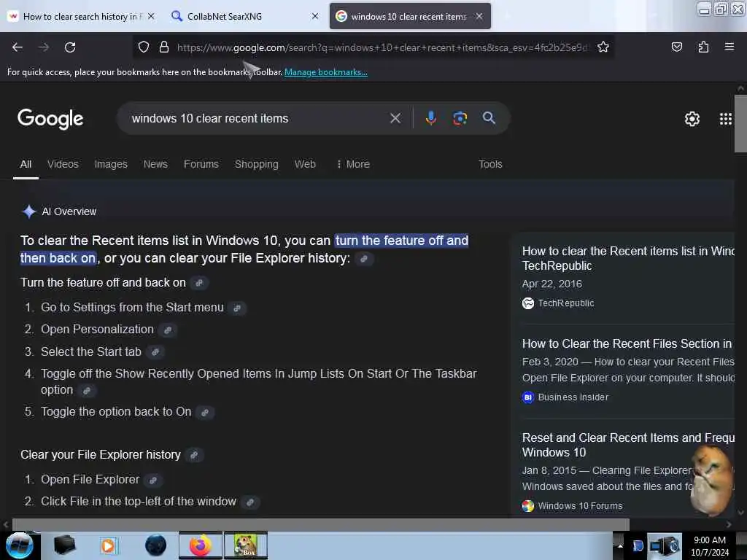Image resolution: width=747 pixels, height=560 pixels.
Task: Go back with the browser back arrow
Action: pyautogui.click(x=18, y=47)
